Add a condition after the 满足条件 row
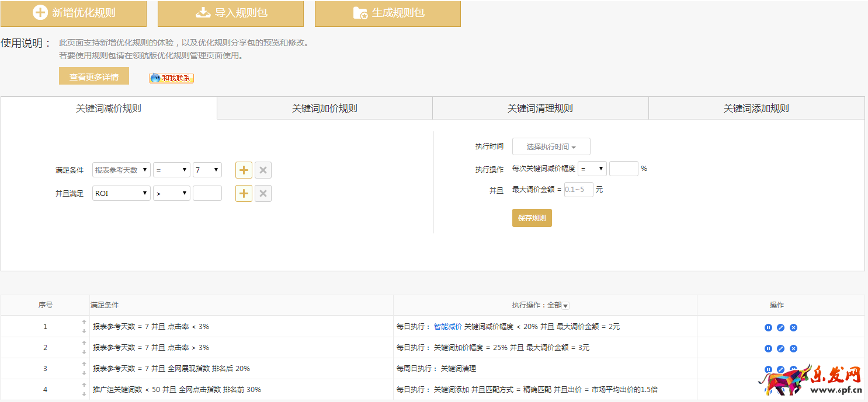 pos(244,170)
